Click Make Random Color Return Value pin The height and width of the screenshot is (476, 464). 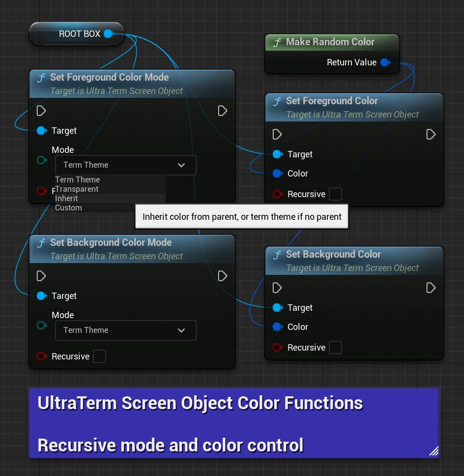pos(385,62)
